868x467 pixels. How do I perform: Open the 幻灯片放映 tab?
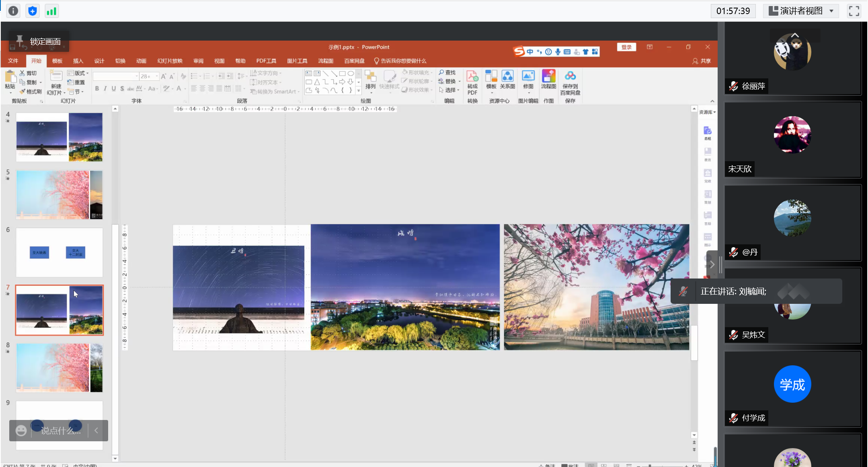pyautogui.click(x=170, y=61)
